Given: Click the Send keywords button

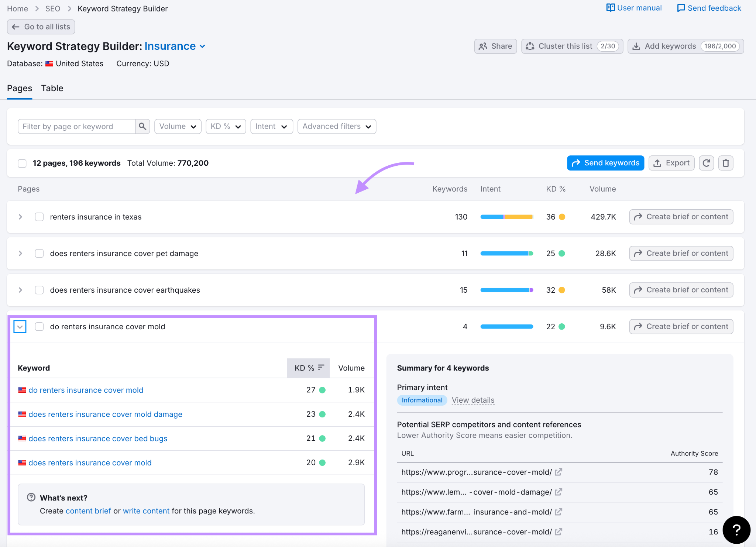Looking at the screenshot, I should pos(605,163).
